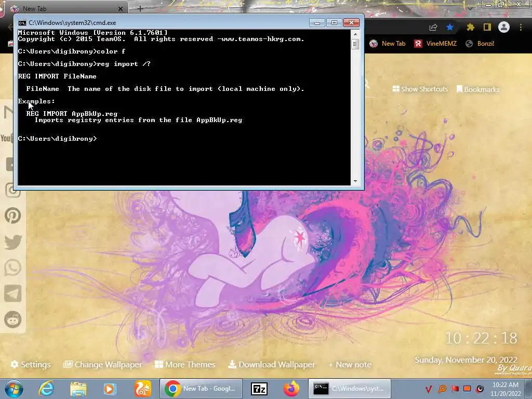Add a New note
Viewport: 532px width, 399px height.
point(350,364)
